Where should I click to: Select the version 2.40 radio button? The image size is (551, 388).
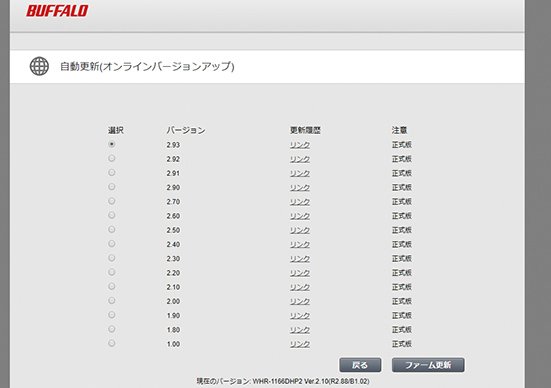(112, 244)
